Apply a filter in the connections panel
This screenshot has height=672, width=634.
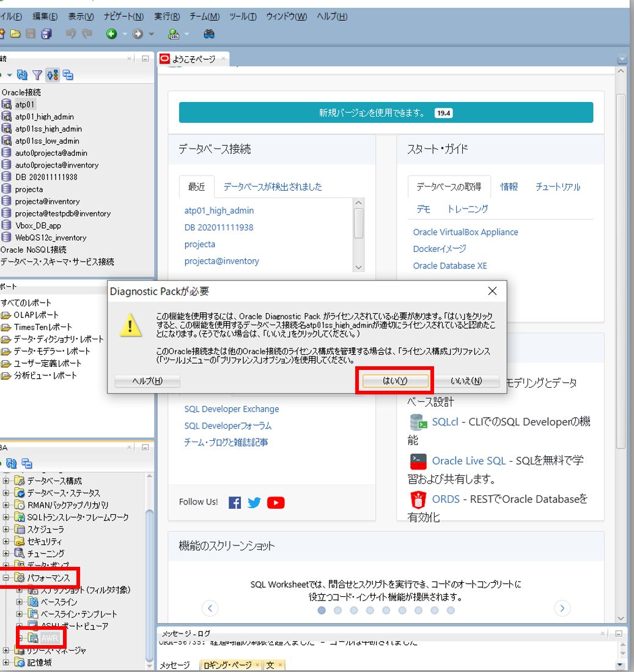(37, 75)
